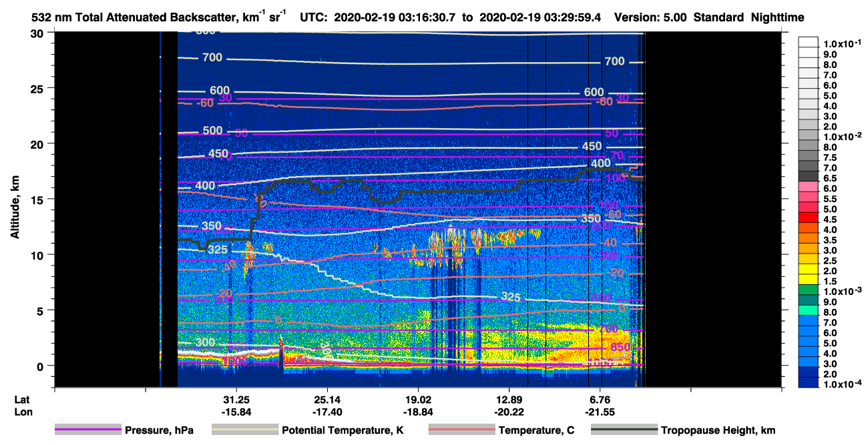Image resolution: width=868 pixels, height=445 pixels.
Task: Click latitude value 25.14
Action: click(x=328, y=400)
